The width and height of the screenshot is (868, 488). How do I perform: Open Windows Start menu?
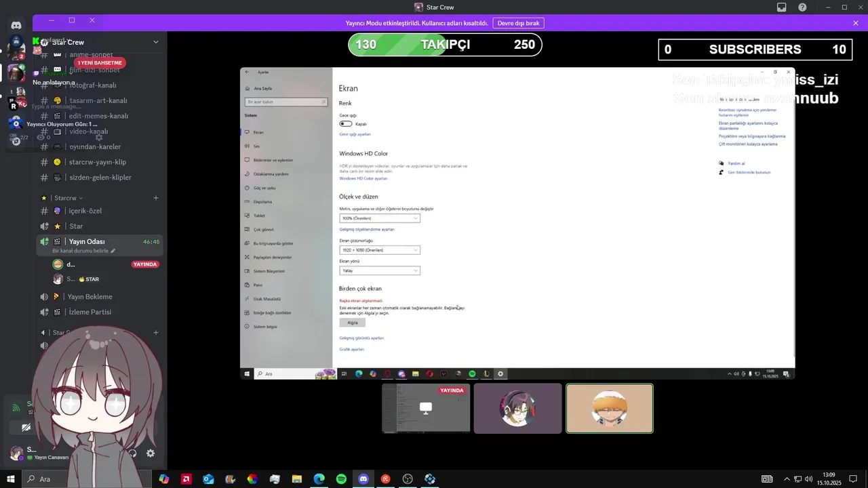click(x=11, y=479)
